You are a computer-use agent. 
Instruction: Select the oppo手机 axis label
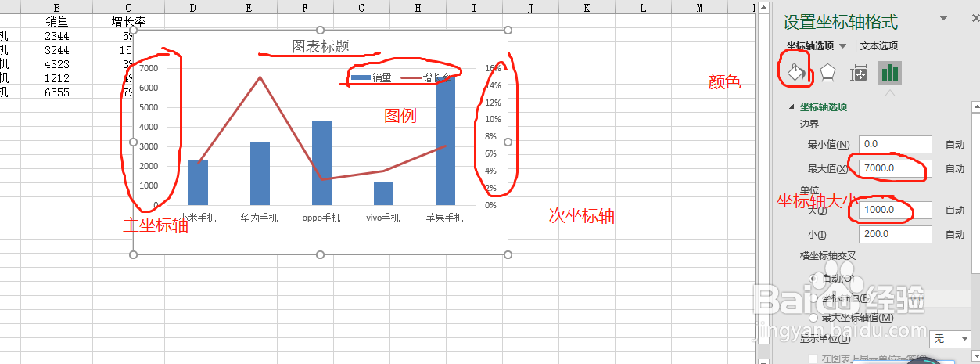pos(321,218)
